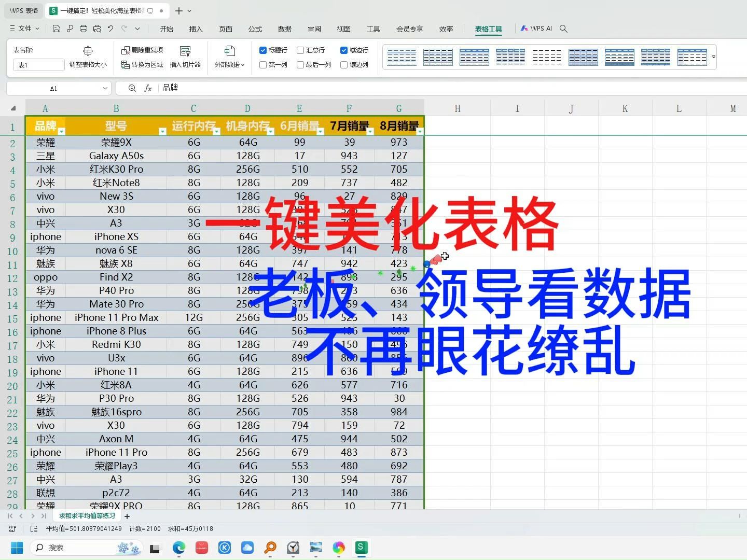The width and height of the screenshot is (747, 560).
Task: Open the Name Box dropdown arrow
Action: coord(105,88)
